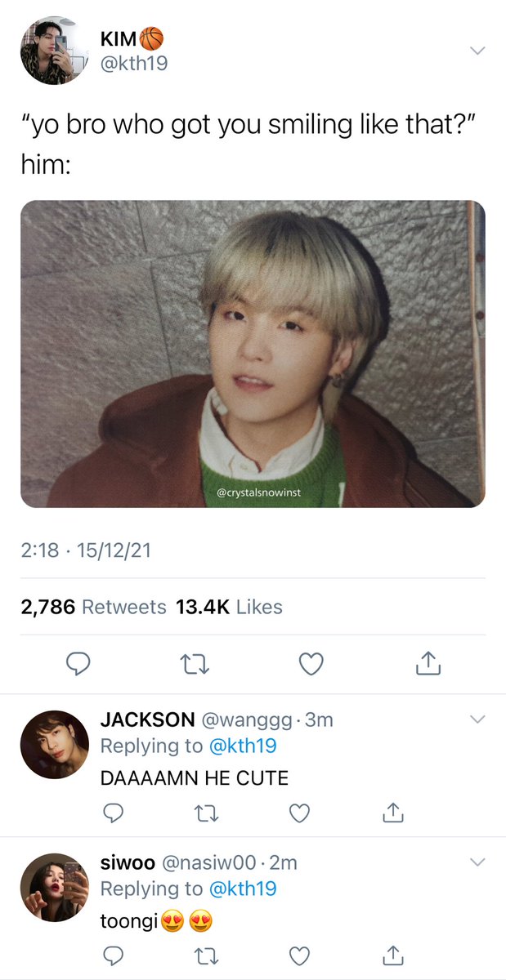Like JACKSON's reply

(x=301, y=813)
